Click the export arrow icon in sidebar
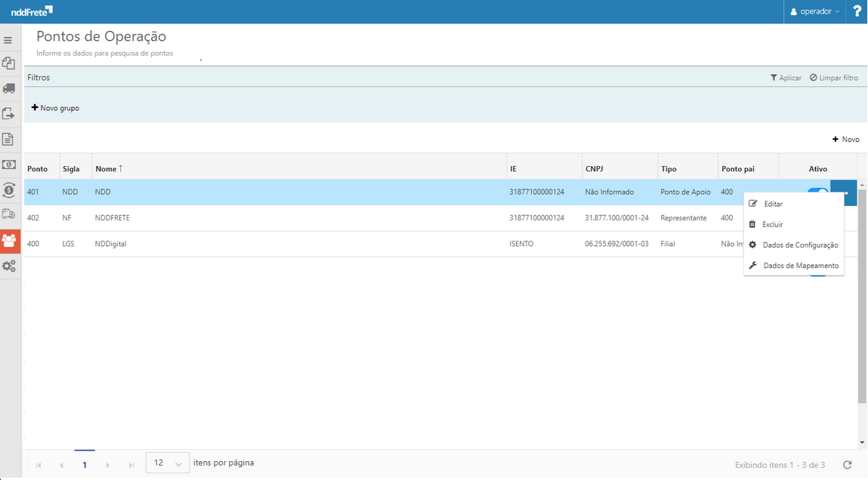Image resolution: width=868 pixels, height=480 pixels. click(x=9, y=114)
